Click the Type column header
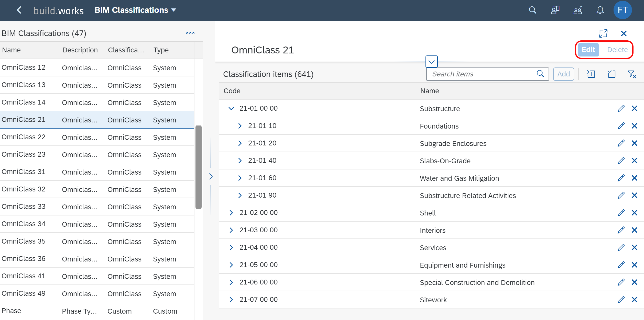This screenshot has height=320, width=644. [x=161, y=50]
